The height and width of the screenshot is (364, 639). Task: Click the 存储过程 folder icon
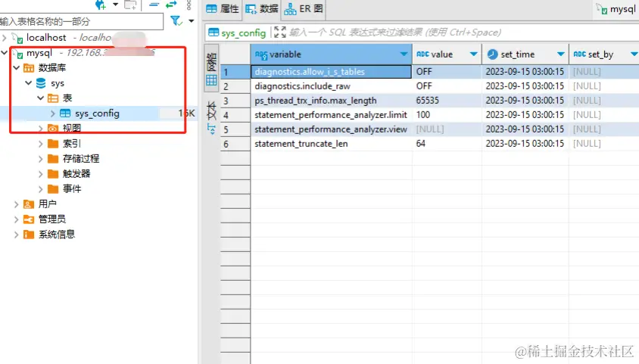(52, 158)
